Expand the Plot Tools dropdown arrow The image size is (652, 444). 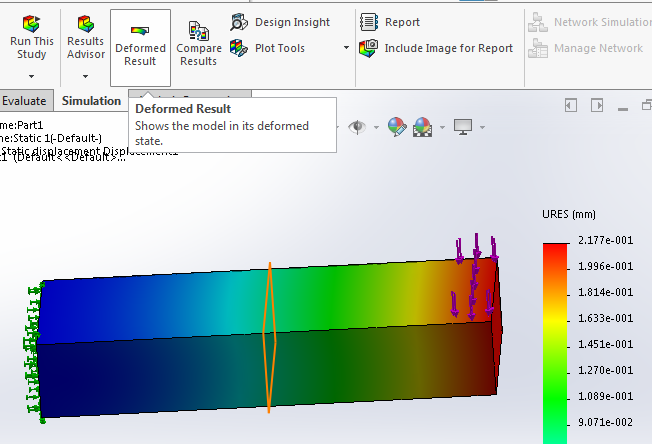coord(346,48)
